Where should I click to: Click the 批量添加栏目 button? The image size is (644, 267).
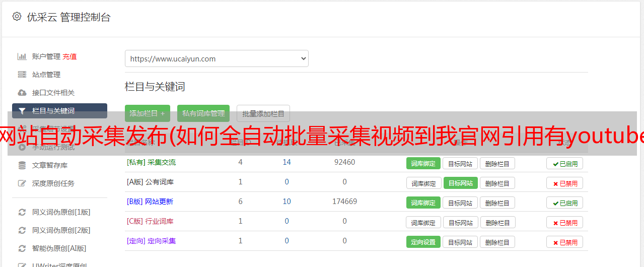point(263,113)
